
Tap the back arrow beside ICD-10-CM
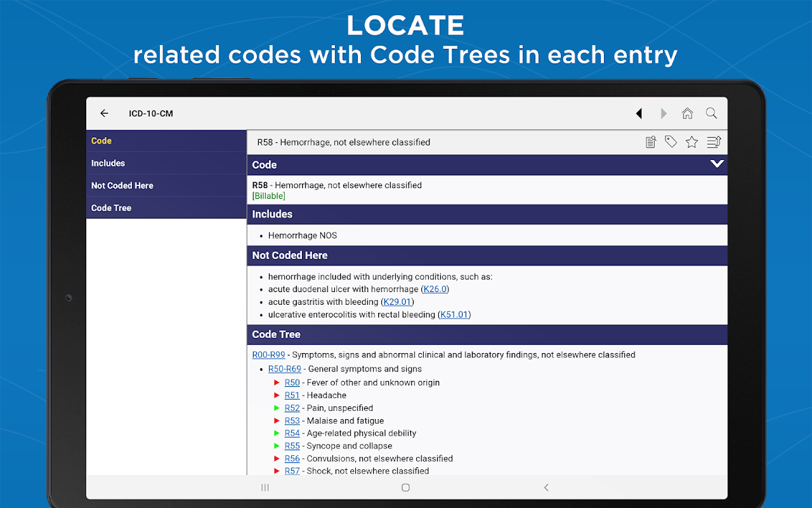(105, 114)
